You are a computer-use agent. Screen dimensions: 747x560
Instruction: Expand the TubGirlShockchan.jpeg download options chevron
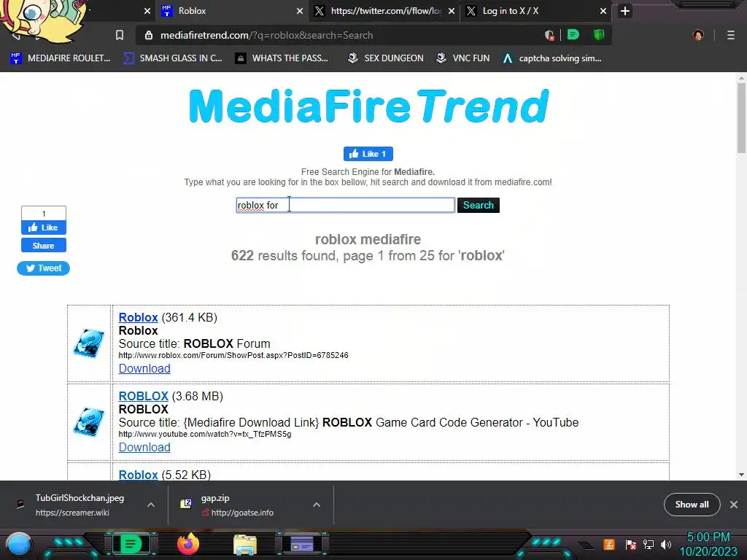click(151, 505)
